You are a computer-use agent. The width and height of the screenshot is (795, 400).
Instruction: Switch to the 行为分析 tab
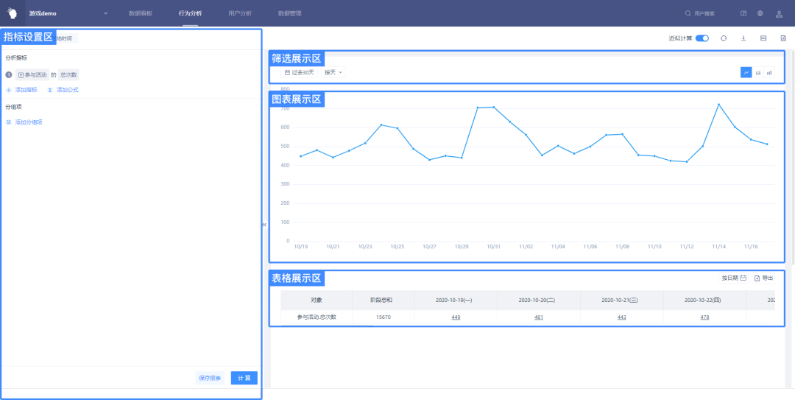pyautogui.click(x=189, y=13)
